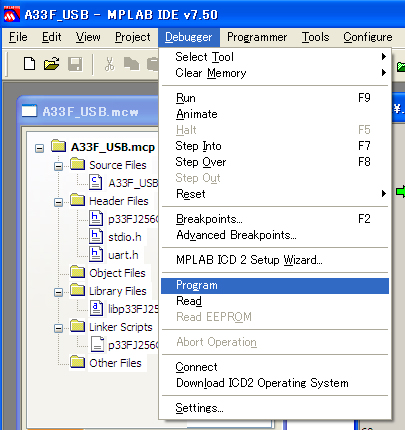Viewport: 405px width, 430px height.
Task: Click the A33F_USB.mcw window icon
Action: (x=29, y=111)
